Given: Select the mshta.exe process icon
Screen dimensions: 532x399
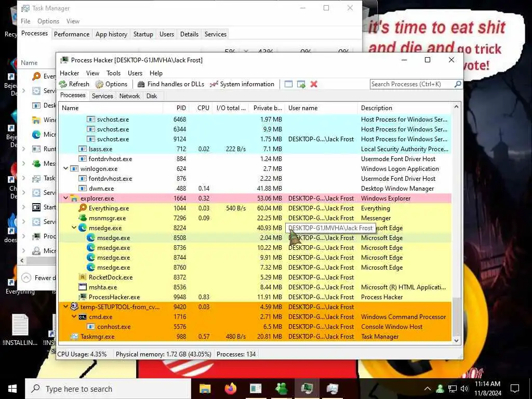Looking at the screenshot, I should click(83, 287).
